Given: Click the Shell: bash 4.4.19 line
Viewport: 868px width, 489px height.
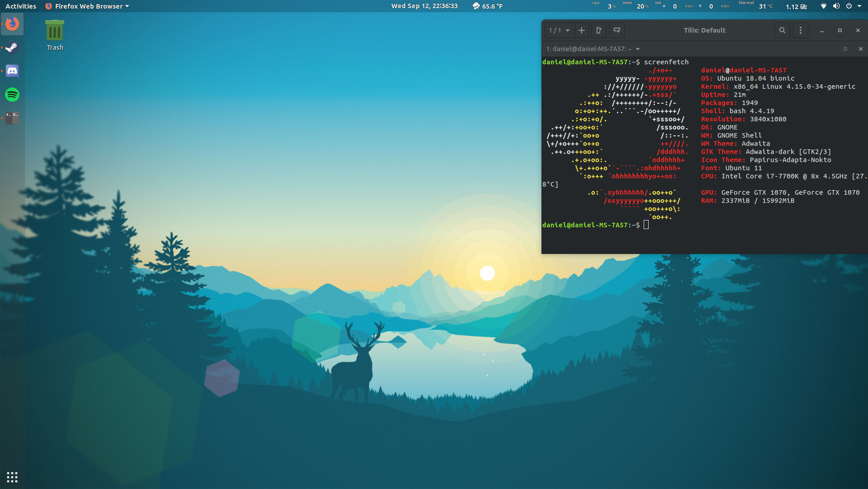Looking at the screenshot, I should tap(737, 111).
